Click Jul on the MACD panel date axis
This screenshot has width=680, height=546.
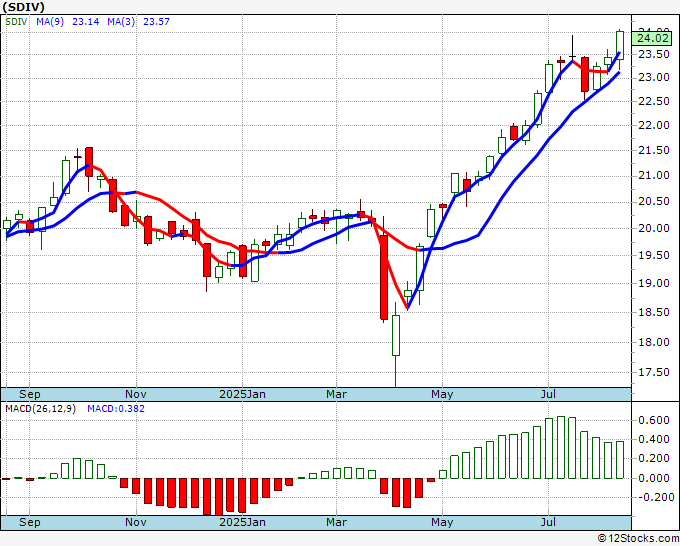click(549, 522)
